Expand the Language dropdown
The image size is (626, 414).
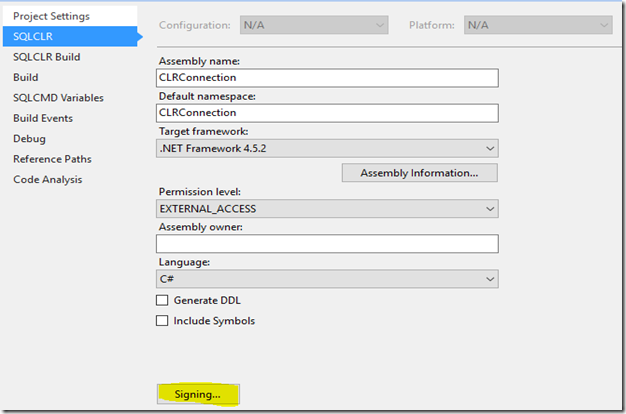(327, 279)
